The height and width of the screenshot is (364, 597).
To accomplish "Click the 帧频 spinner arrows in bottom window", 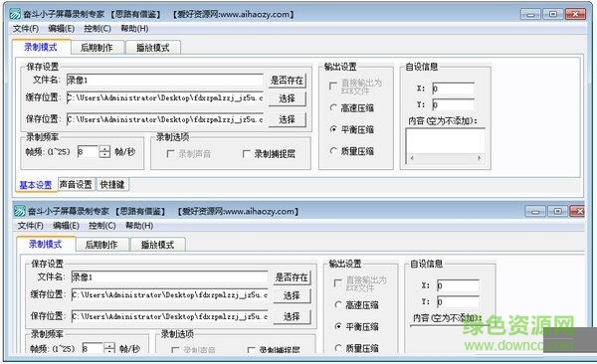I will tap(109, 348).
